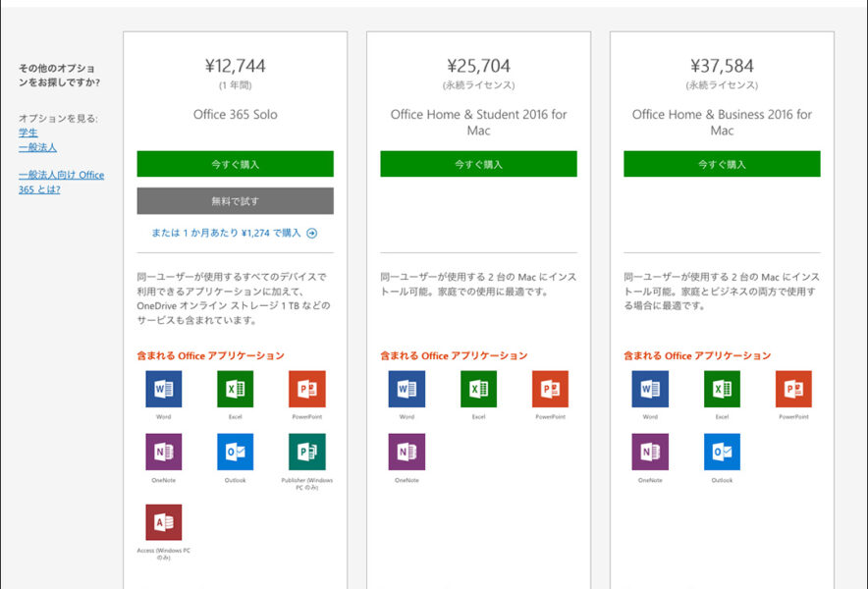Click the PowerPoint icon under Office 365 Solo
Screen dimensions: 868x589
(x=307, y=389)
